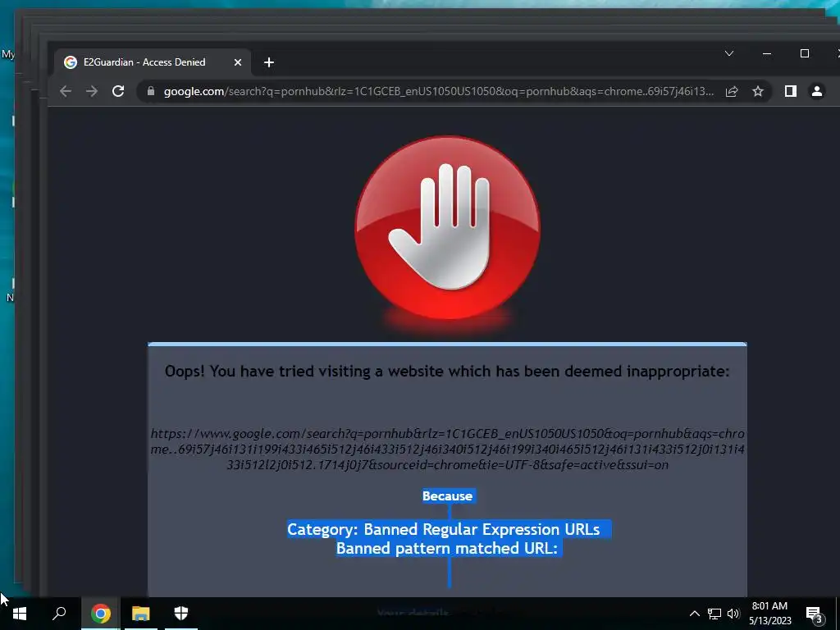840x630 pixels.
Task: Reload the page with the refresh icon
Action: pos(118,91)
